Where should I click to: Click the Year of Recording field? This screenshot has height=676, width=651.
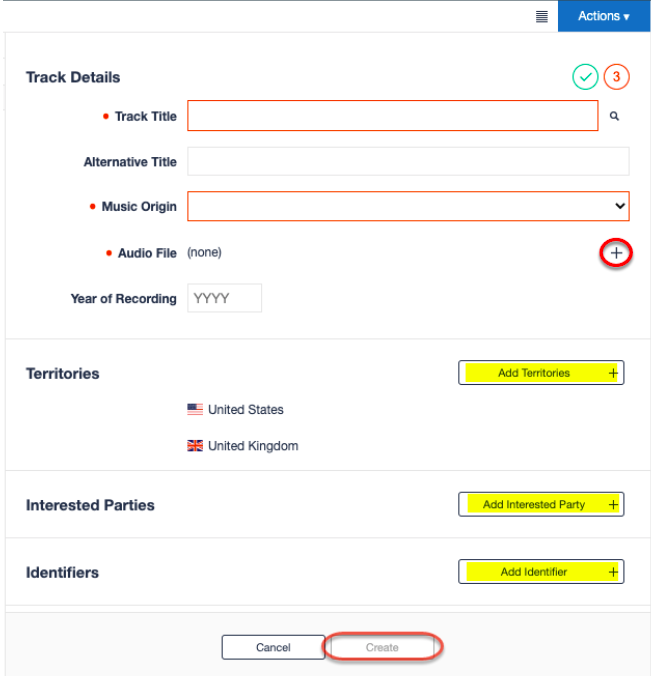tap(225, 298)
